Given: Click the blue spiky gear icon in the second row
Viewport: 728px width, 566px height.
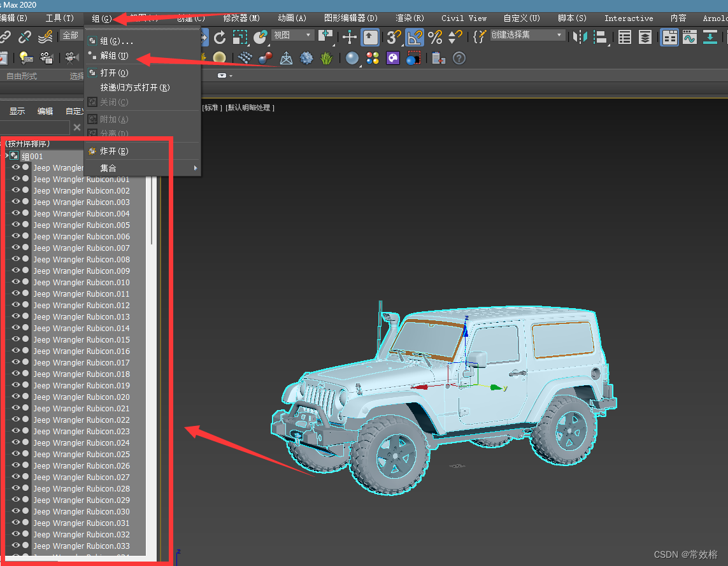Looking at the screenshot, I should pyautogui.click(x=306, y=58).
